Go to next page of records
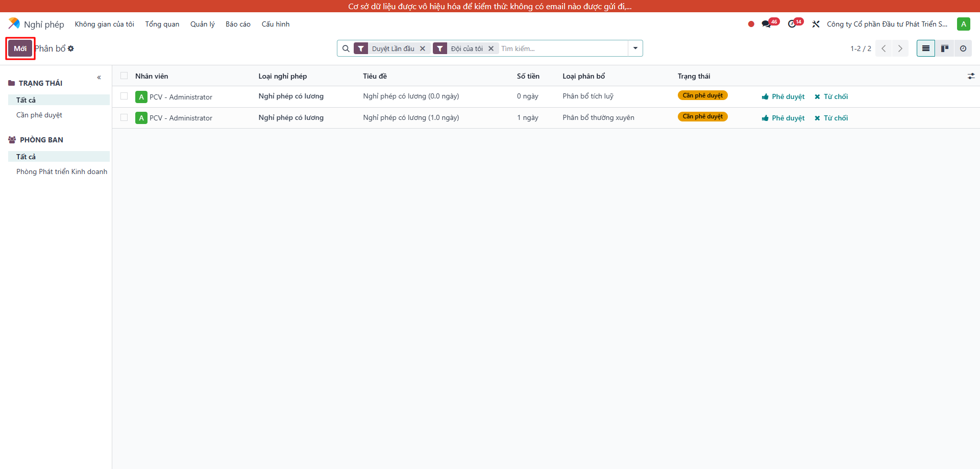980x469 pixels. click(900, 48)
